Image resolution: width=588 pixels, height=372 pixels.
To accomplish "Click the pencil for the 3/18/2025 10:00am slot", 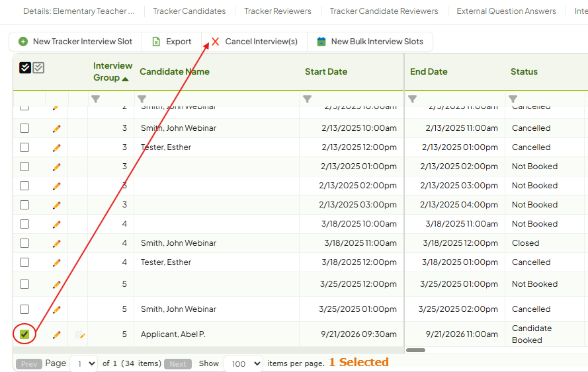I will [x=57, y=225].
